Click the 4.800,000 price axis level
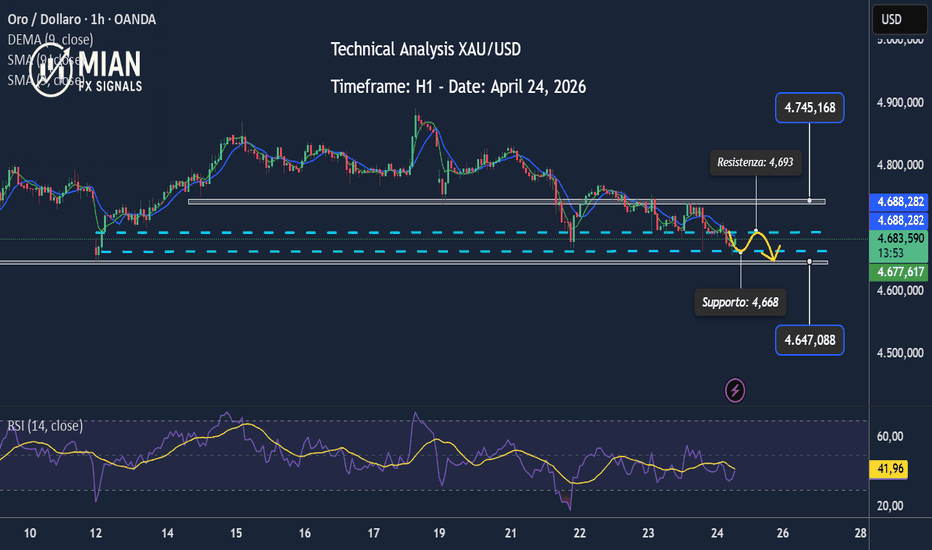The width and height of the screenshot is (932, 550). point(900,165)
